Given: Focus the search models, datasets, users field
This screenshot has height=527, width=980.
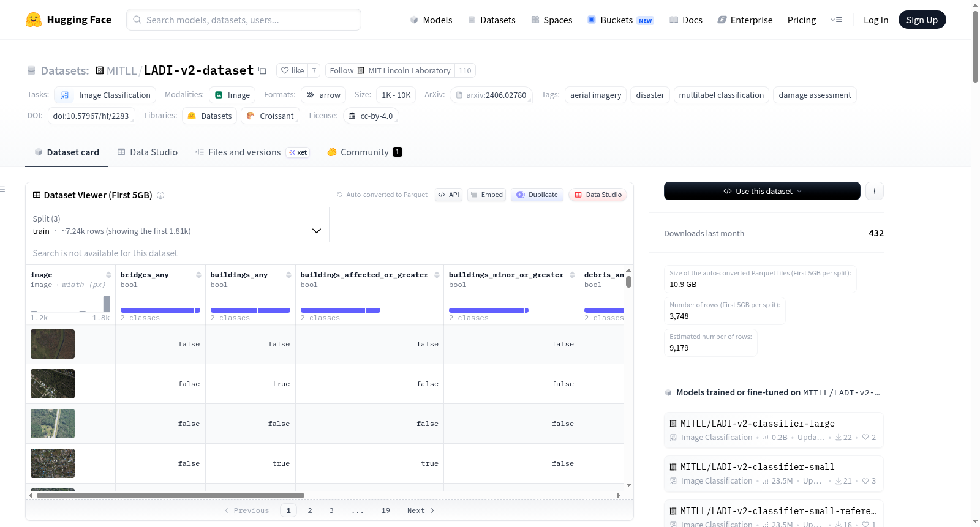Looking at the screenshot, I should tap(244, 20).
